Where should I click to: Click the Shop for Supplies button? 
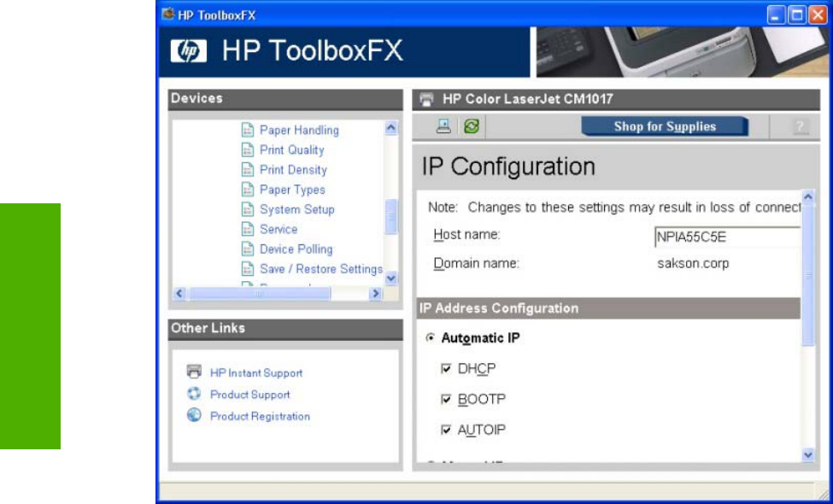pos(665,126)
